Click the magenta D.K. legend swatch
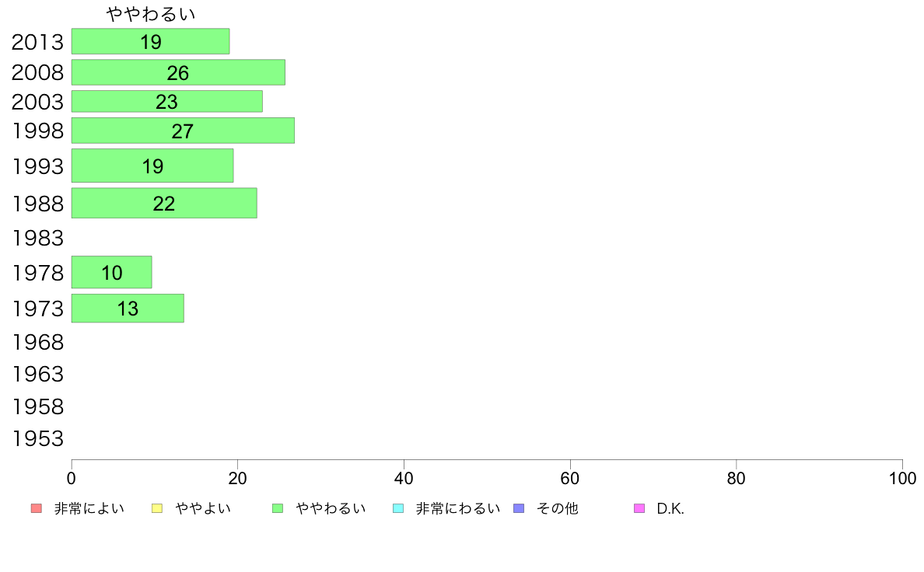This screenshot has width=924, height=572. (639, 508)
